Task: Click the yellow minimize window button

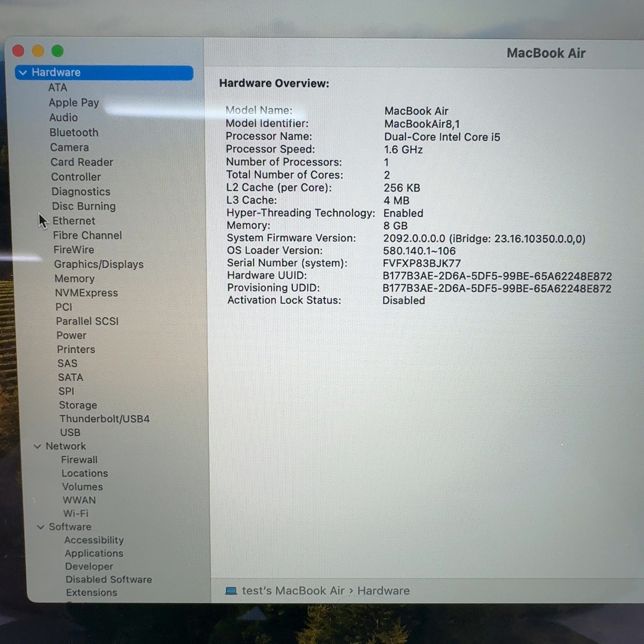Action: click(38, 51)
